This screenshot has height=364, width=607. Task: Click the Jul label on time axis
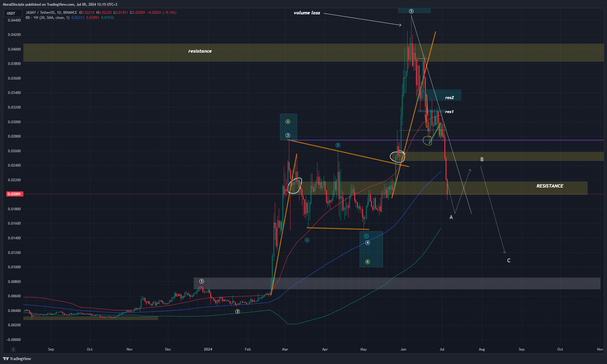442,349
